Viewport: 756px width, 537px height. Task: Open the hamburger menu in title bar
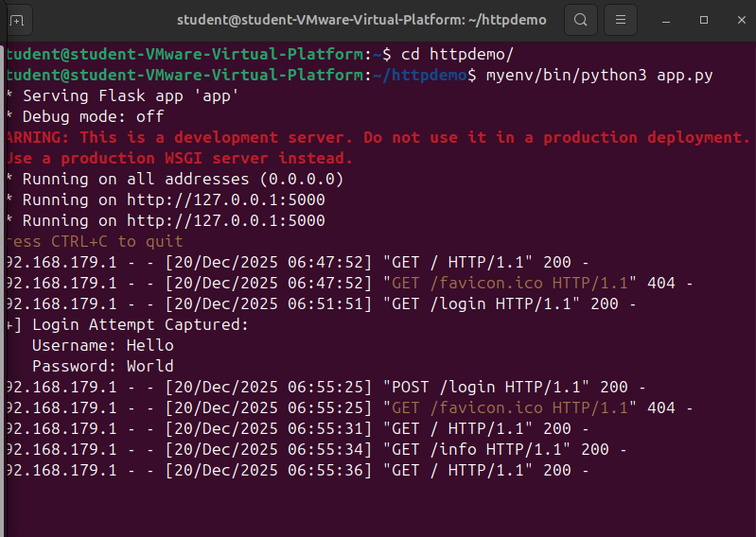pos(620,20)
